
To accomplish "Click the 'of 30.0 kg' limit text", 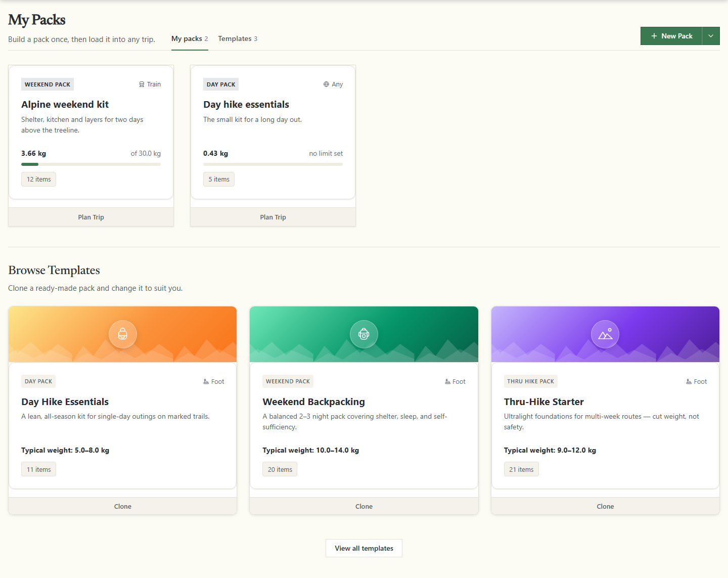I will (x=146, y=153).
